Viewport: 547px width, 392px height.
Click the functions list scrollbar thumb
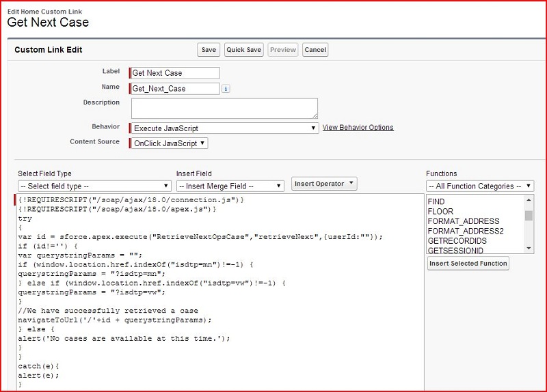pos(529,215)
